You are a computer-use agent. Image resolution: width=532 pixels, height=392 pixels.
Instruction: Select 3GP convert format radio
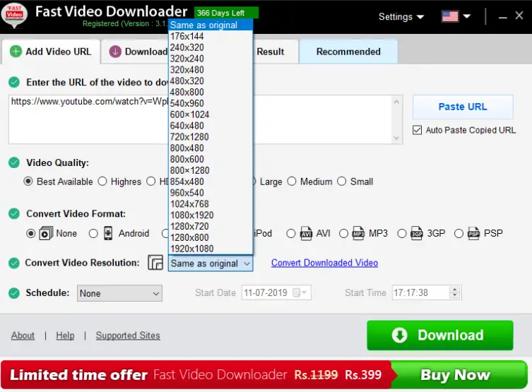click(402, 233)
